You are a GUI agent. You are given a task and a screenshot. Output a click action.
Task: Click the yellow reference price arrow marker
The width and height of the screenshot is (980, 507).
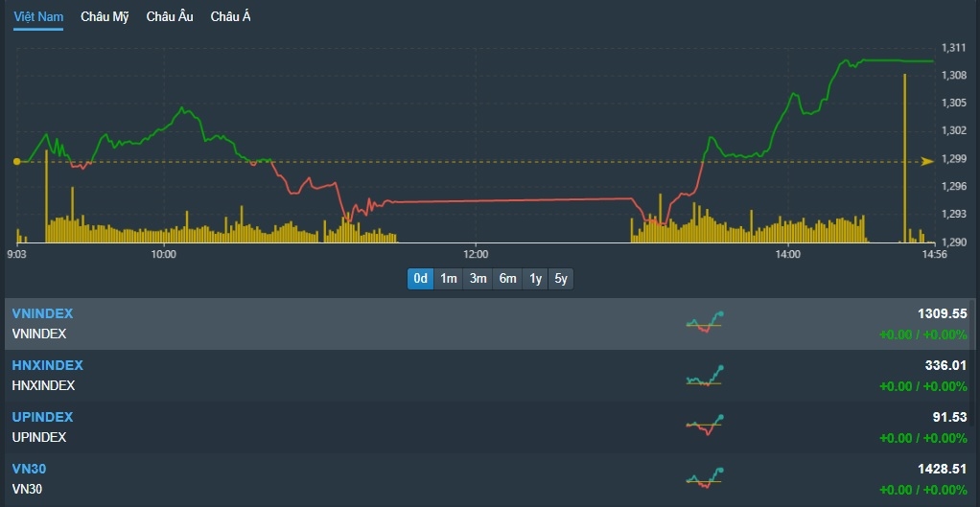(x=926, y=162)
